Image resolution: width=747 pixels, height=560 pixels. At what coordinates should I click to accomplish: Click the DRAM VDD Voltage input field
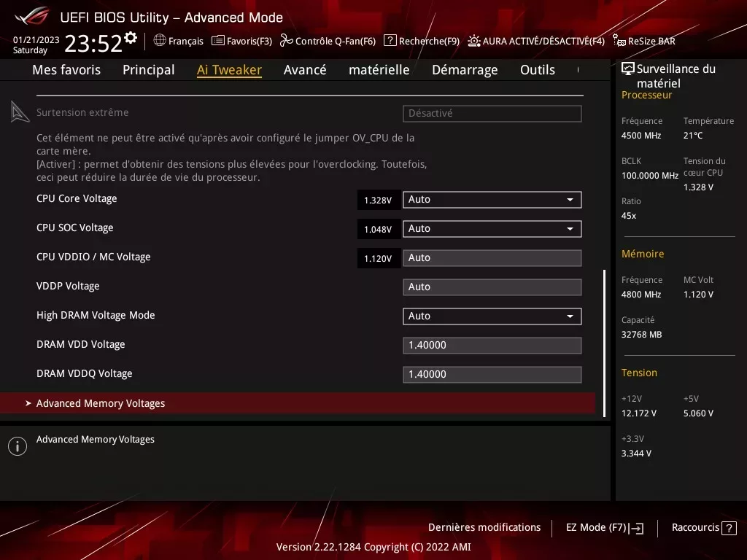pyautogui.click(x=492, y=344)
